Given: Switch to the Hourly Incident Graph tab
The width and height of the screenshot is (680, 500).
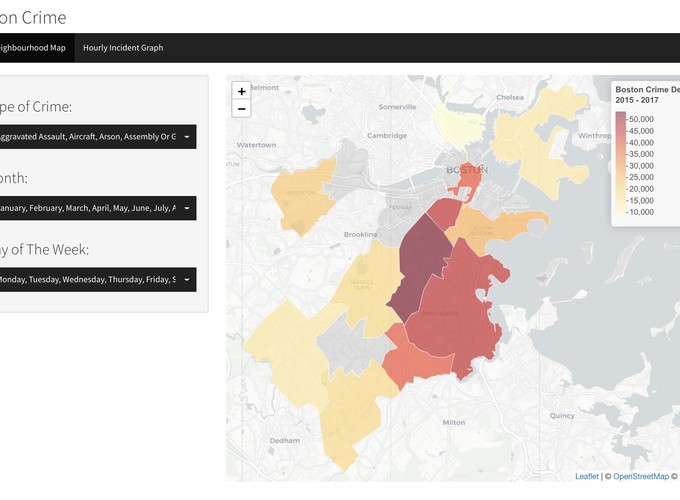Looking at the screenshot, I should (123, 48).
